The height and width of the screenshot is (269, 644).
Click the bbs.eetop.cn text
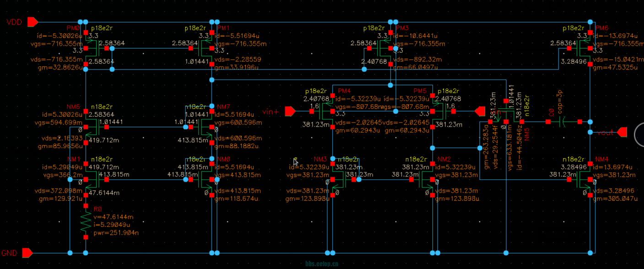(322, 264)
